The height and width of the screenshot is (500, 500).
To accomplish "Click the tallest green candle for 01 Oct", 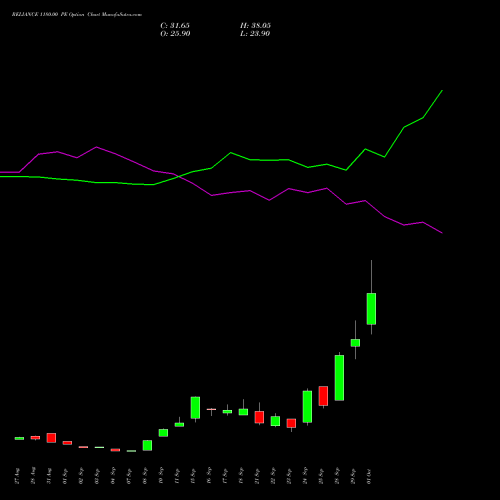I will pyautogui.click(x=371, y=309).
